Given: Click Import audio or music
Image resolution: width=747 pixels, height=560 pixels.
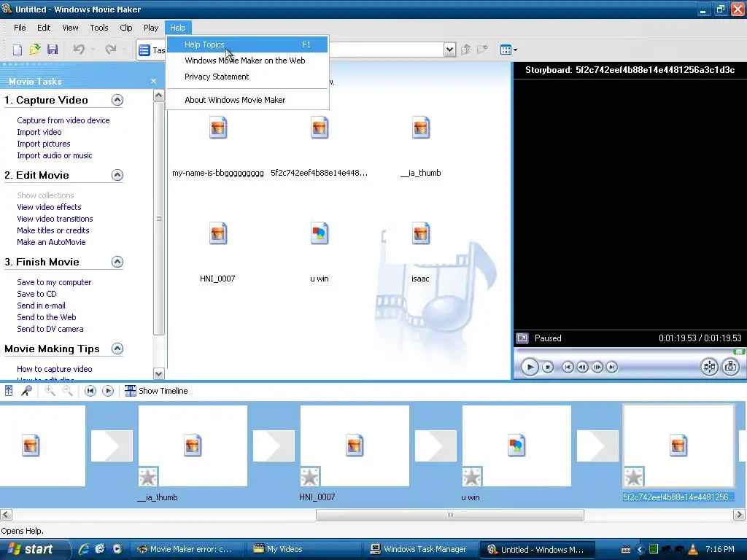Looking at the screenshot, I should (x=54, y=155).
